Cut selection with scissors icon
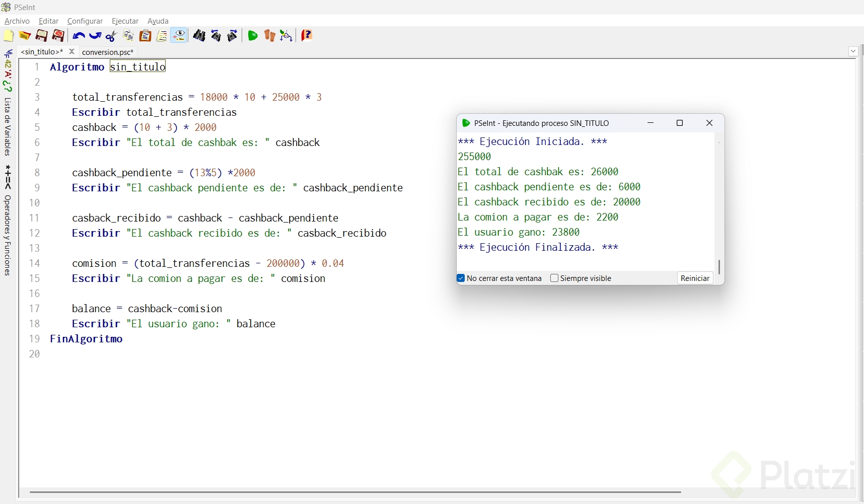Viewport: 864px width, 504px height. pos(111,36)
